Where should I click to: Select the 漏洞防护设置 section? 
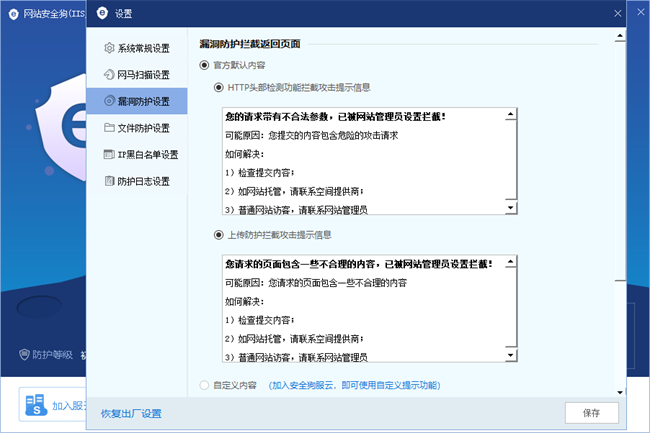click(137, 101)
